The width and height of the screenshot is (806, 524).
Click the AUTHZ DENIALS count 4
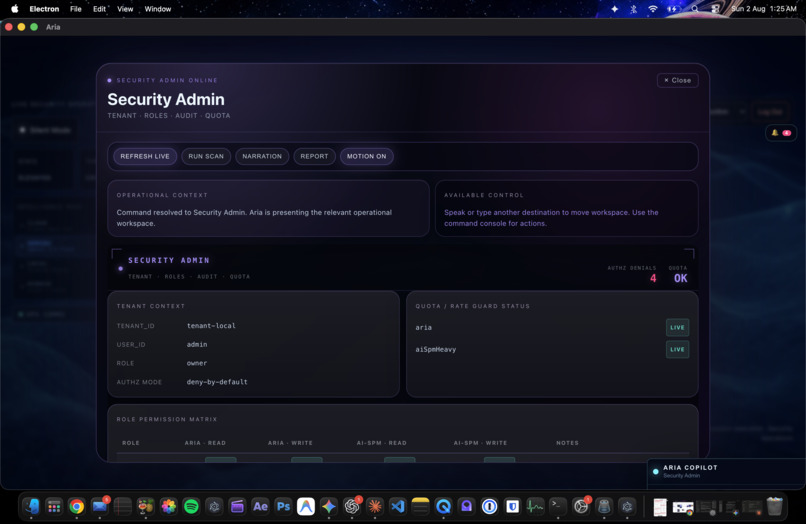click(x=653, y=278)
